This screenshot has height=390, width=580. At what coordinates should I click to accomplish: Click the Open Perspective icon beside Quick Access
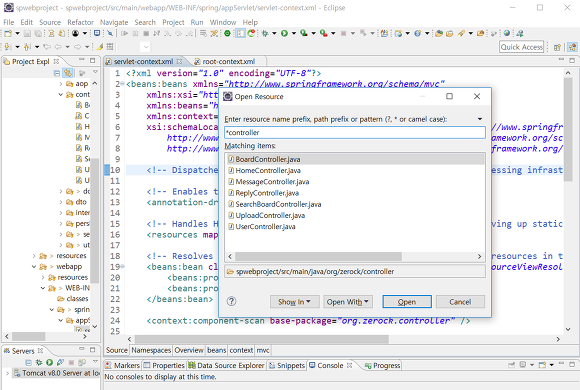[557, 47]
